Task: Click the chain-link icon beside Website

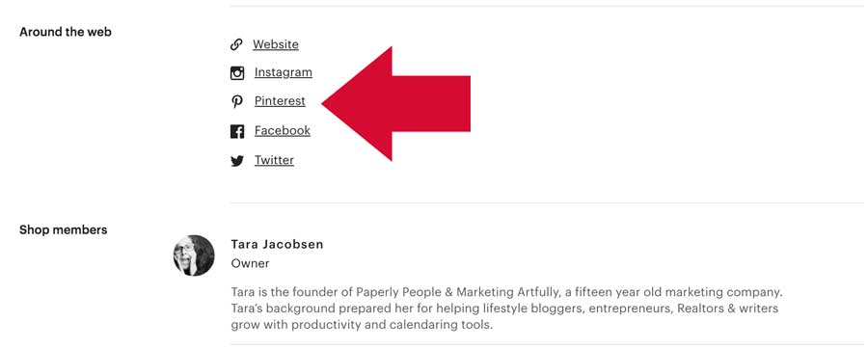Action: coord(236,44)
